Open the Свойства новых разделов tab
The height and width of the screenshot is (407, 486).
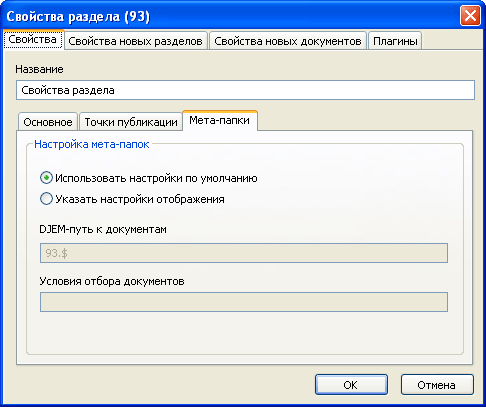click(136, 41)
